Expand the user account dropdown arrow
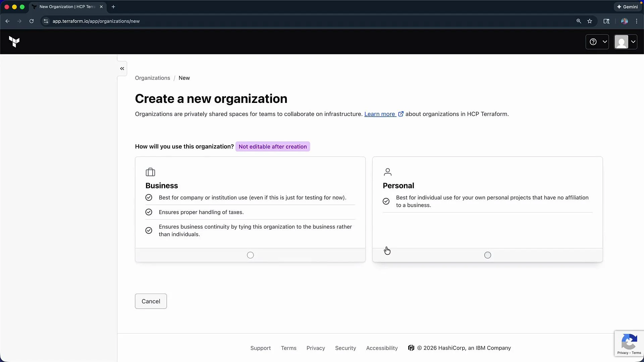The image size is (644, 362). pos(633,42)
